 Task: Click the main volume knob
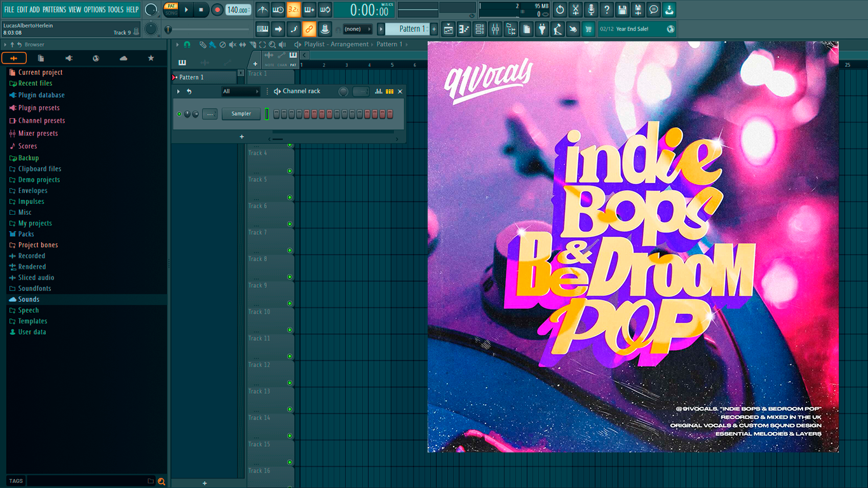[151, 10]
